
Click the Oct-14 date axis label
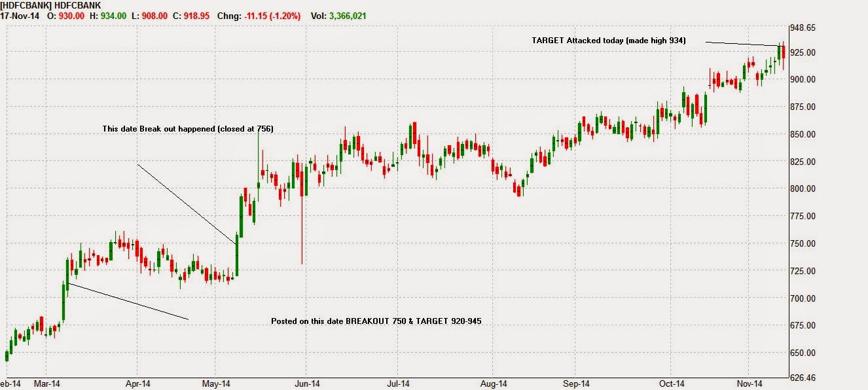672,384
